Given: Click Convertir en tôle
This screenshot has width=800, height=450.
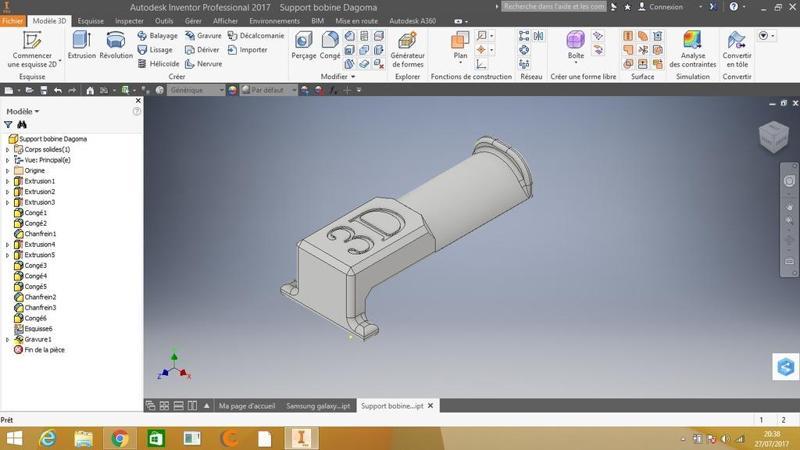Looking at the screenshot, I should pos(737,49).
